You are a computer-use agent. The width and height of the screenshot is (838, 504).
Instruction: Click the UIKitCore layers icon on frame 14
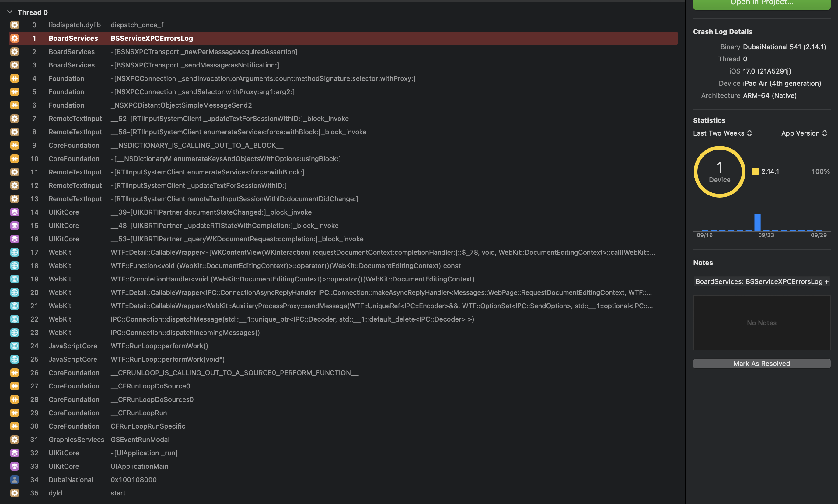coord(14,212)
